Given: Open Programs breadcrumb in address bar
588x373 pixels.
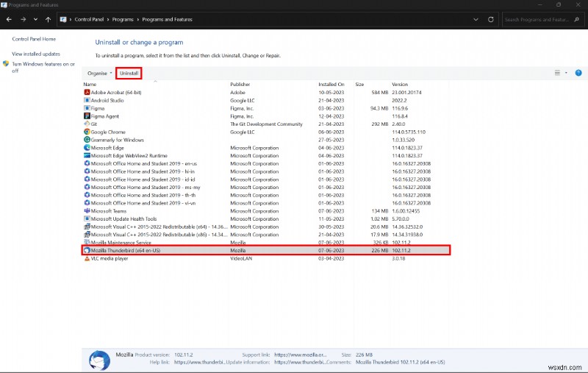Looking at the screenshot, I should point(123,20).
